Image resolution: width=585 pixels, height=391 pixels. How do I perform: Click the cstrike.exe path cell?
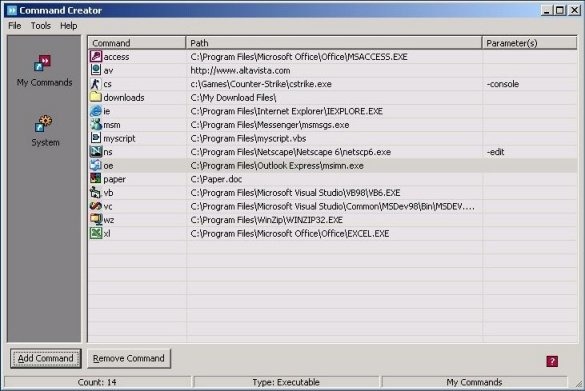tap(261, 84)
